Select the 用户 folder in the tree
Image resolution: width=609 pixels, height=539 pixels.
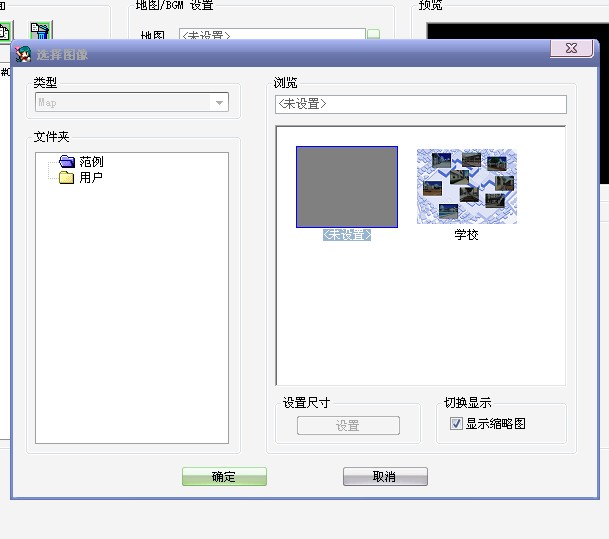(x=91, y=177)
